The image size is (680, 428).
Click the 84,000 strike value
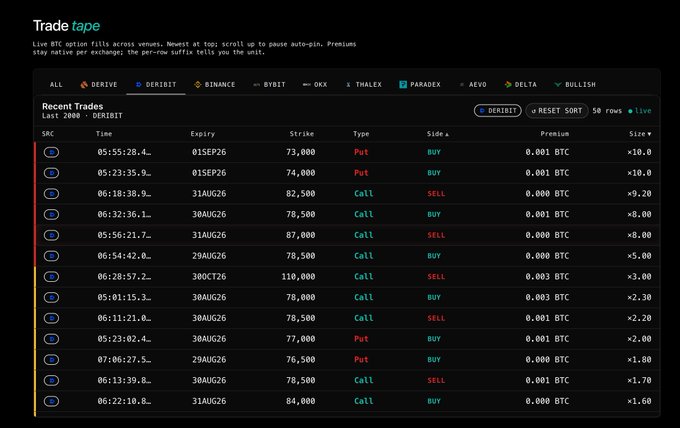coord(301,402)
